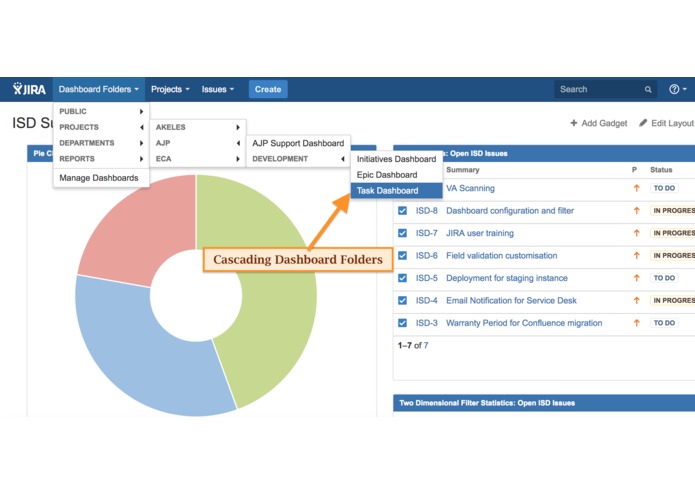Viewport: 695px width, 494px height.
Task: Expand the DEVELOPMENT subfolder
Action: point(298,159)
